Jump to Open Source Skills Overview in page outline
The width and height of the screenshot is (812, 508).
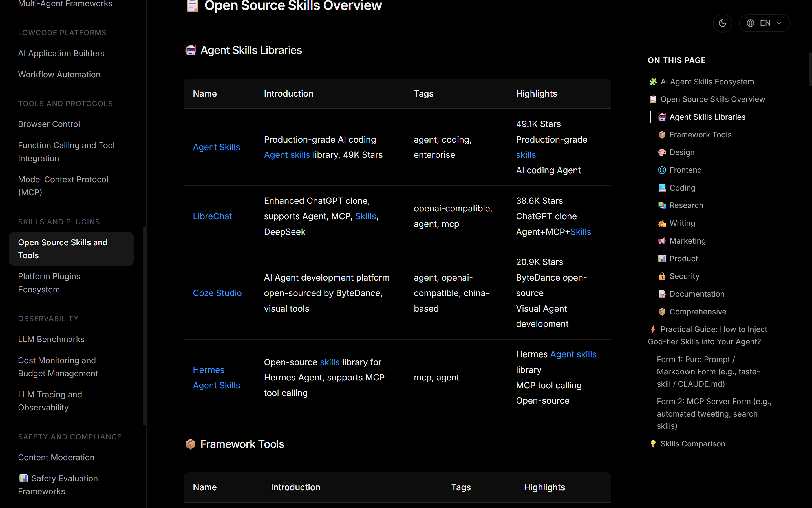(713, 99)
